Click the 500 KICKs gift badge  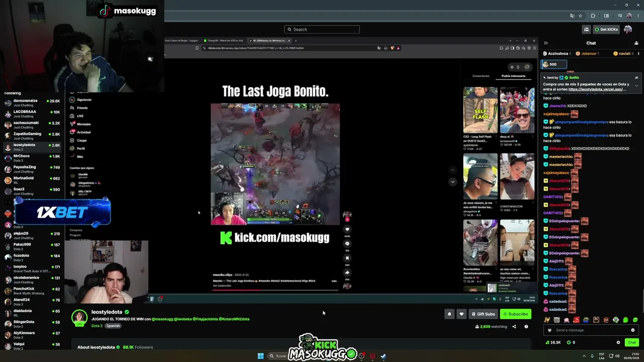point(553,64)
